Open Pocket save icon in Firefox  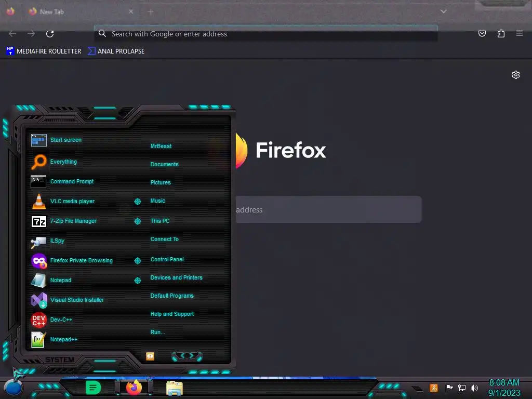(482, 33)
